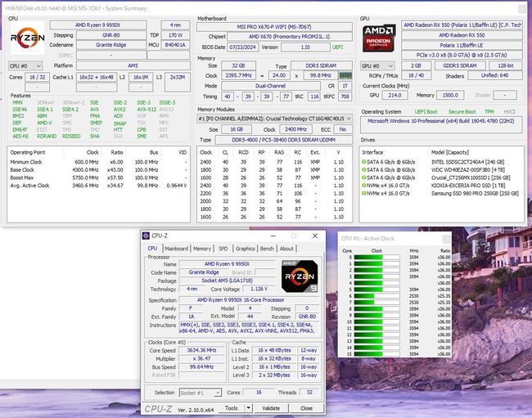Open the Bench tab
The height and width of the screenshot is (418, 532).
(267, 249)
